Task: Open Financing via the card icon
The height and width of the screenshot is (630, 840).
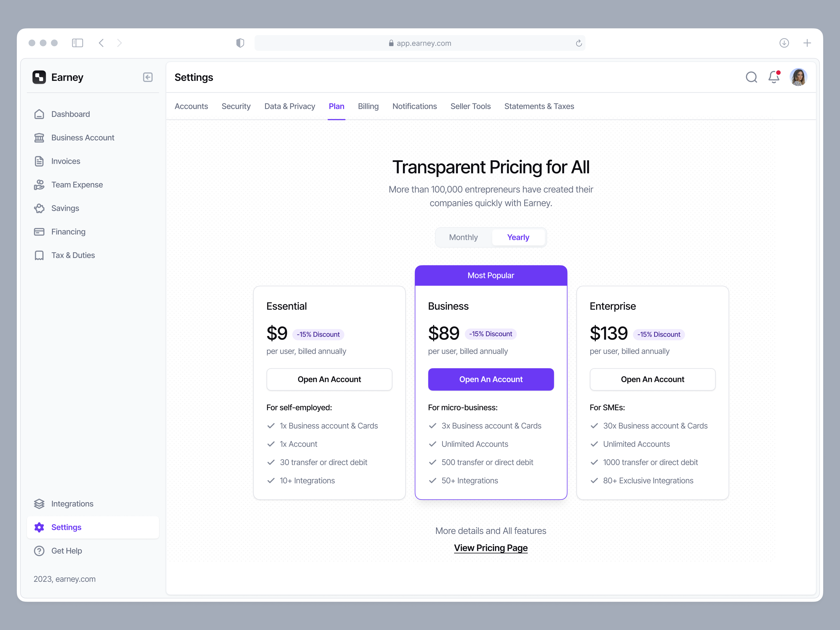Action: point(39,232)
